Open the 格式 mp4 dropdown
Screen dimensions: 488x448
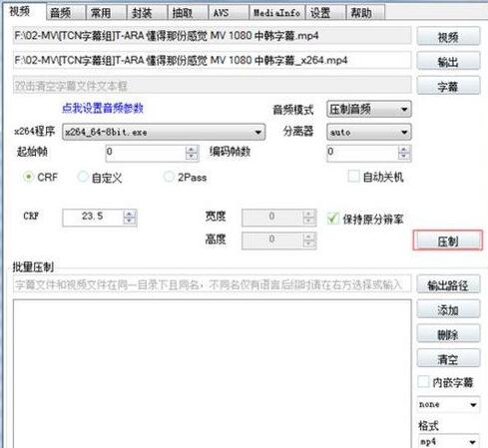coord(448,441)
